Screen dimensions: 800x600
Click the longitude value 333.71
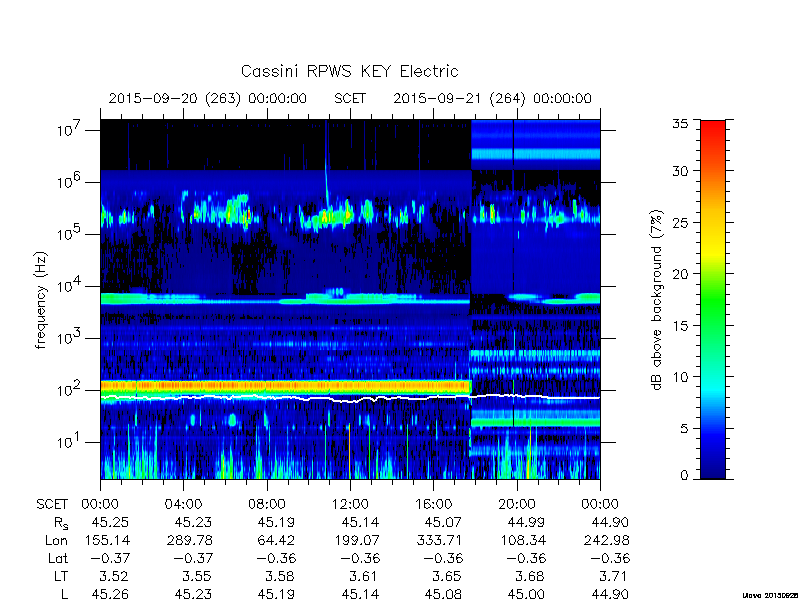[x=438, y=540]
